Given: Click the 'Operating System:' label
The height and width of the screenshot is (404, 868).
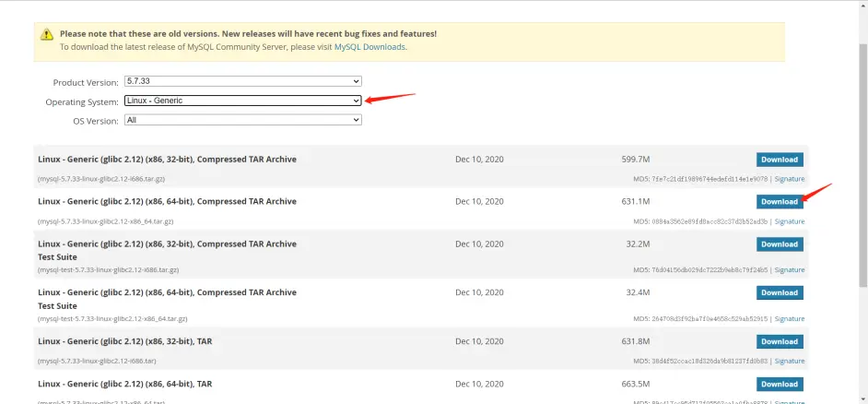Looking at the screenshot, I should [x=82, y=102].
